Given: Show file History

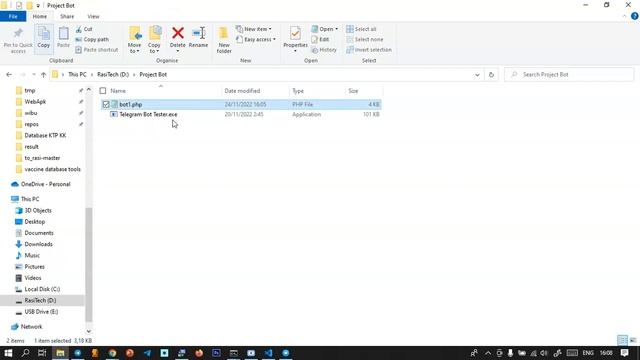Looking at the screenshot, I should click(324, 50).
